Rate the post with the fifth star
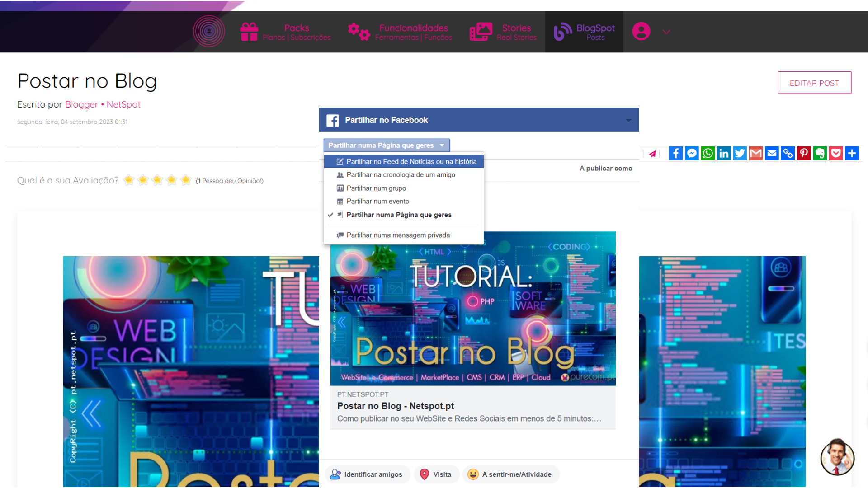This screenshot has width=868, height=488. [186, 180]
